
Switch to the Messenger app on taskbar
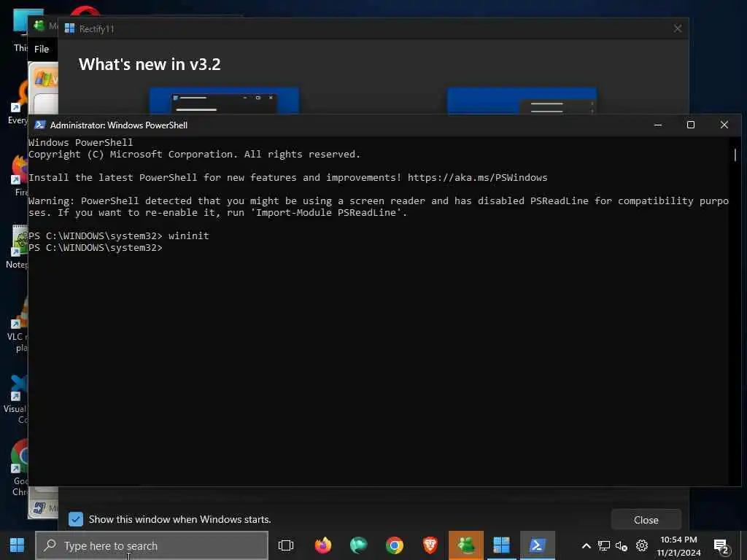(x=466, y=545)
